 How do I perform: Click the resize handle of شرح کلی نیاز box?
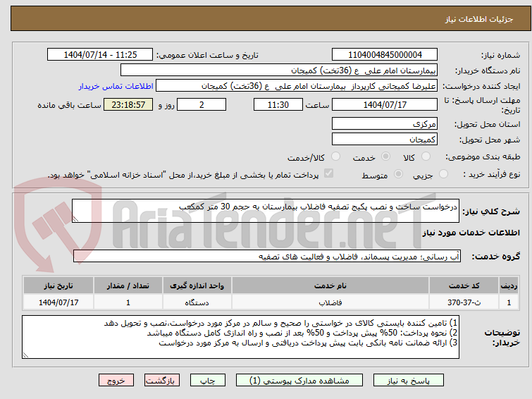[x=75, y=219]
